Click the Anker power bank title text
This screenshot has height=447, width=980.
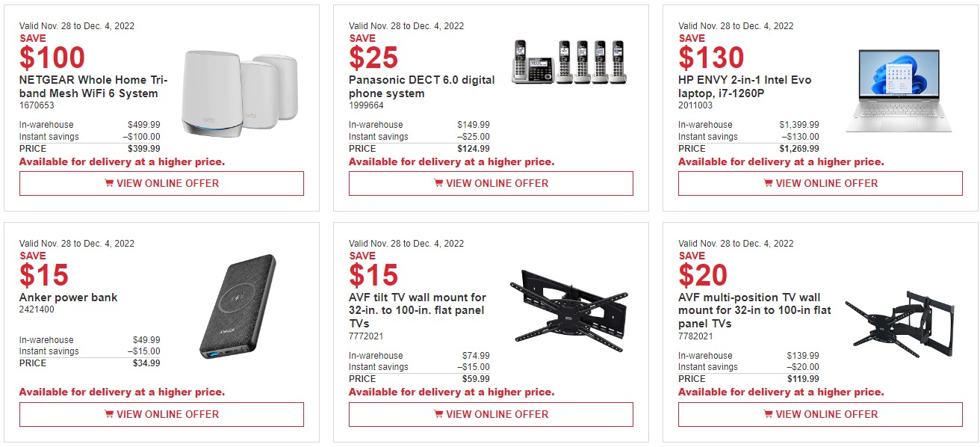[69, 298]
